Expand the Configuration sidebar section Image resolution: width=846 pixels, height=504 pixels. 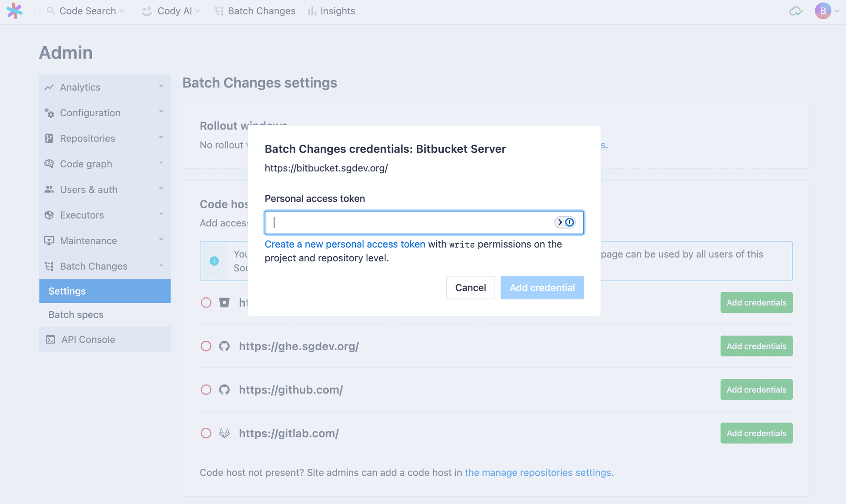tap(161, 112)
